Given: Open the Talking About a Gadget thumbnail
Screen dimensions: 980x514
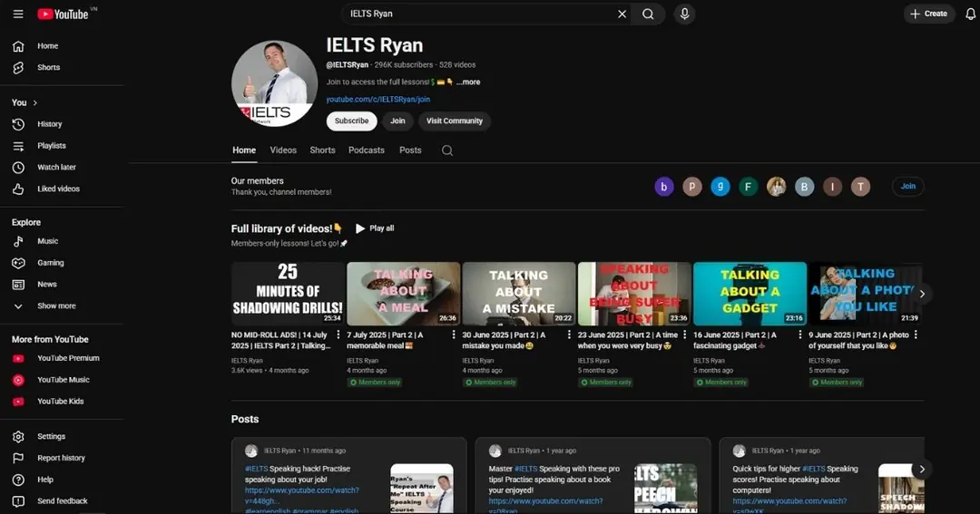Looking at the screenshot, I should point(750,294).
